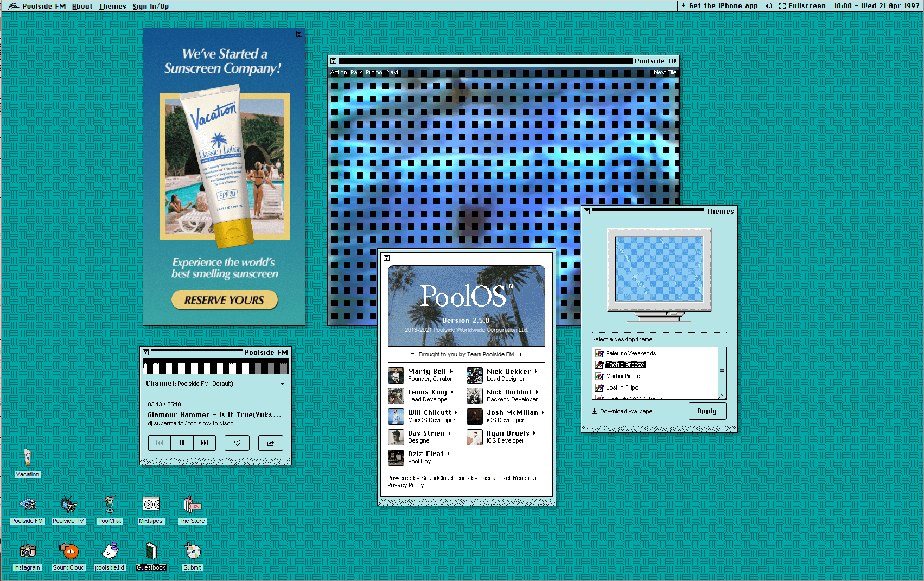Click Aziz Firat's profile photo
924x581 pixels.
pyautogui.click(x=396, y=457)
